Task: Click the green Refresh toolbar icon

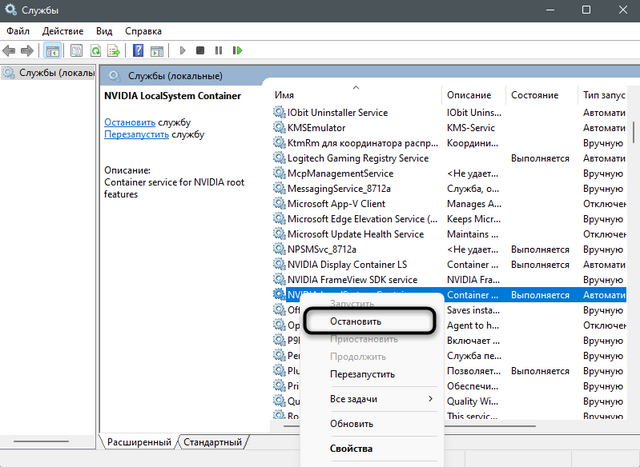Action: (x=96, y=51)
